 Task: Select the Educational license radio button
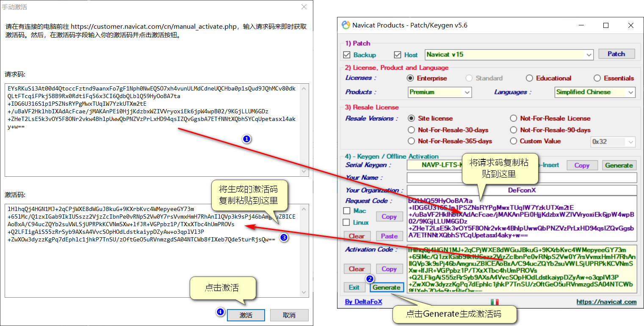click(x=529, y=78)
